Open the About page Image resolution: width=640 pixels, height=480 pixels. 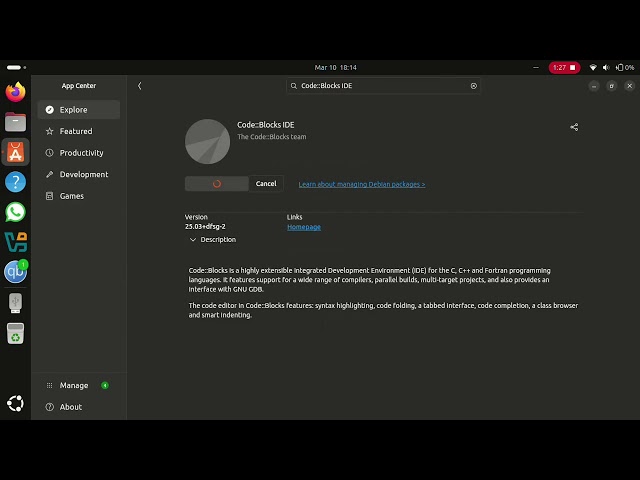click(x=79, y=407)
